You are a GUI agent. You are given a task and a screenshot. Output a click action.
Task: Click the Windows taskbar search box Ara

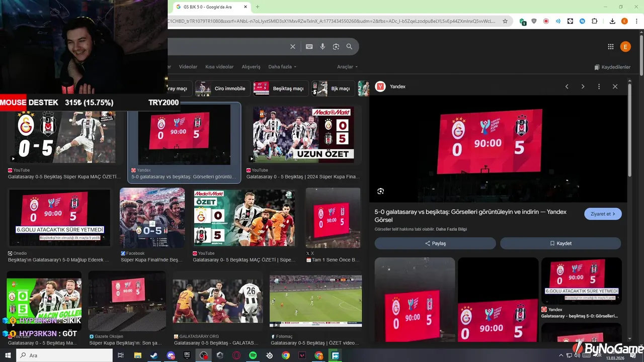point(64,355)
